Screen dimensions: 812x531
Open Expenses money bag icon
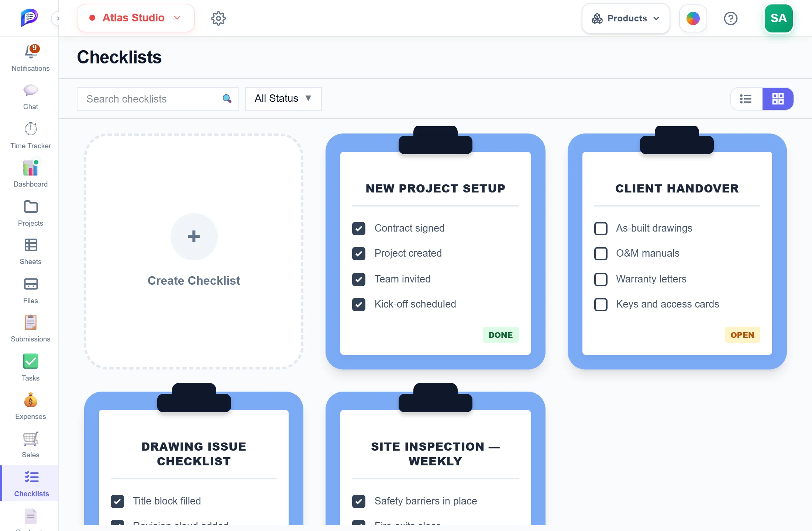pos(31,400)
